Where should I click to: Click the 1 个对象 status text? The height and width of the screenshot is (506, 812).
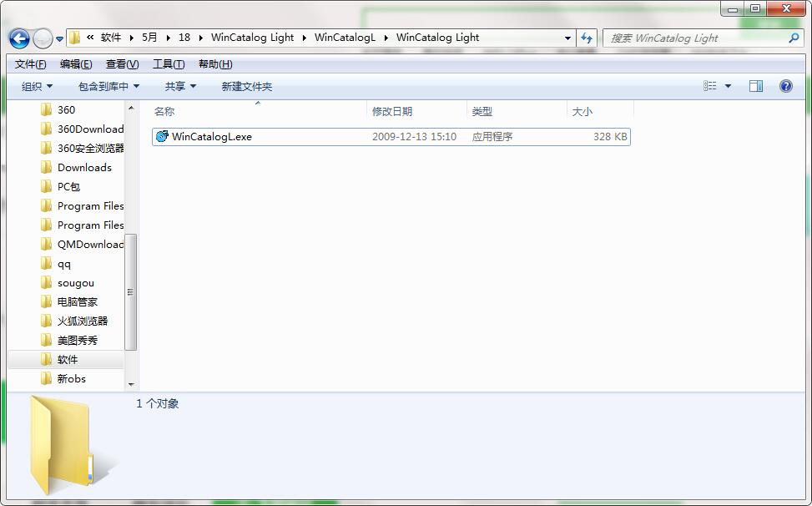[x=158, y=403]
